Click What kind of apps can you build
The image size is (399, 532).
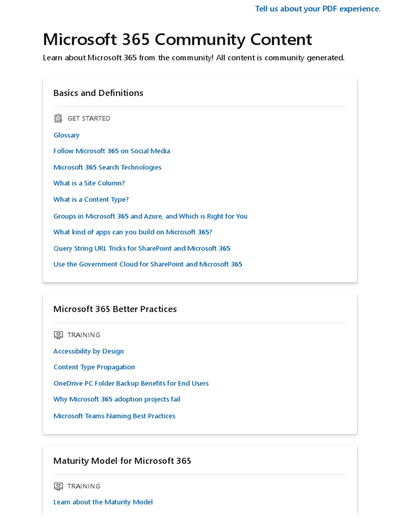point(132,232)
